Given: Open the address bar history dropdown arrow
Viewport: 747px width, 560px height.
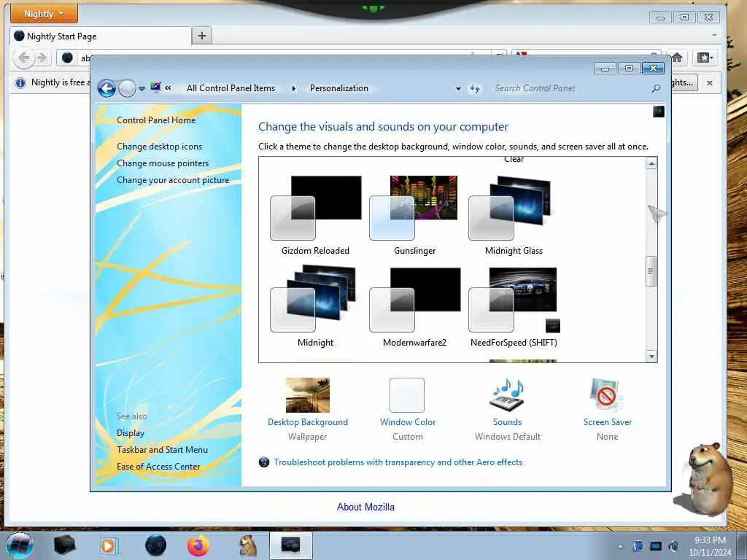Looking at the screenshot, I should pyautogui.click(x=458, y=88).
